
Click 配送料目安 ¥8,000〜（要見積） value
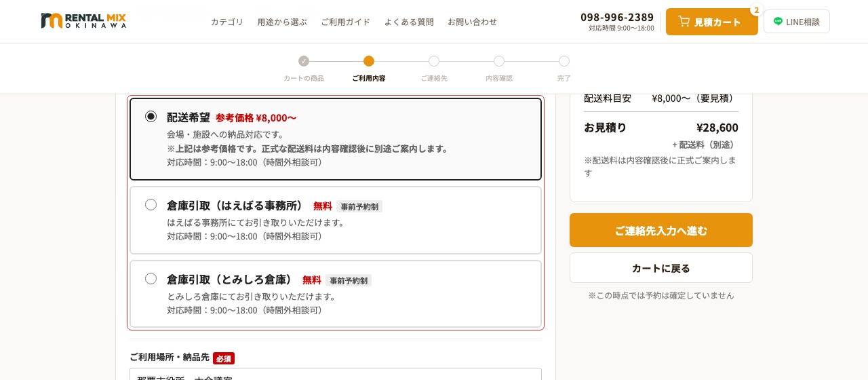pos(695,98)
